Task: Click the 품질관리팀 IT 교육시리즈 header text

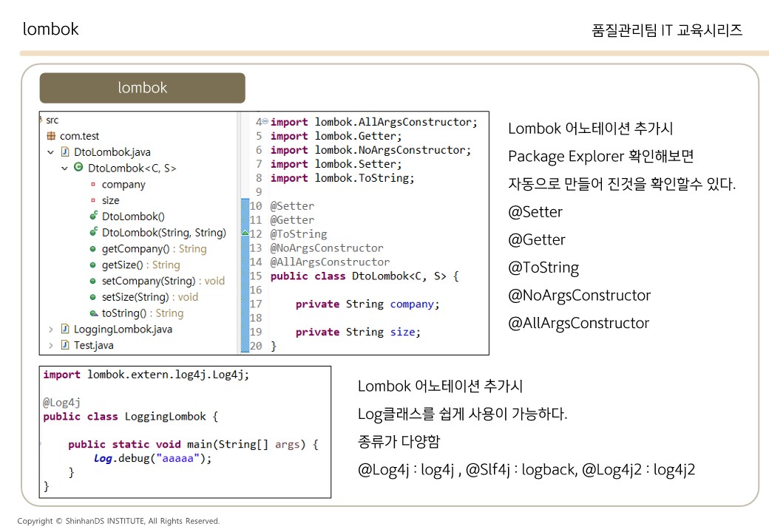Action: click(666, 30)
